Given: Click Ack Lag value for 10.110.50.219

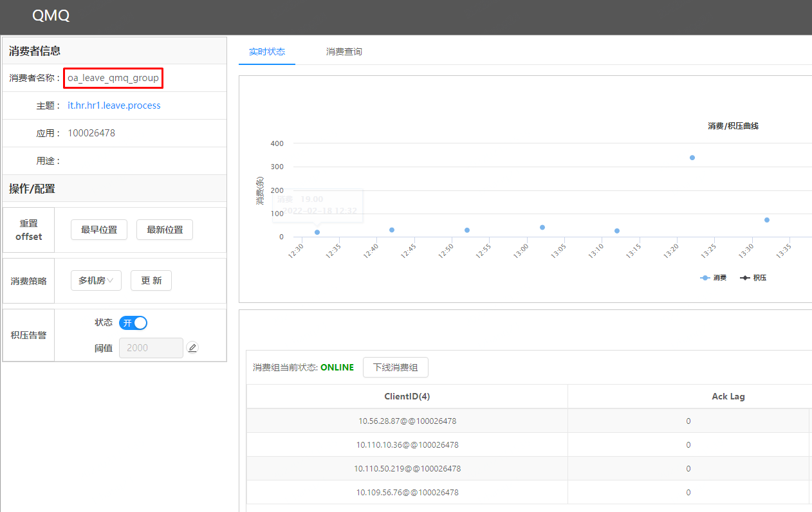Looking at the screenshot, I should tap(688, 468).
